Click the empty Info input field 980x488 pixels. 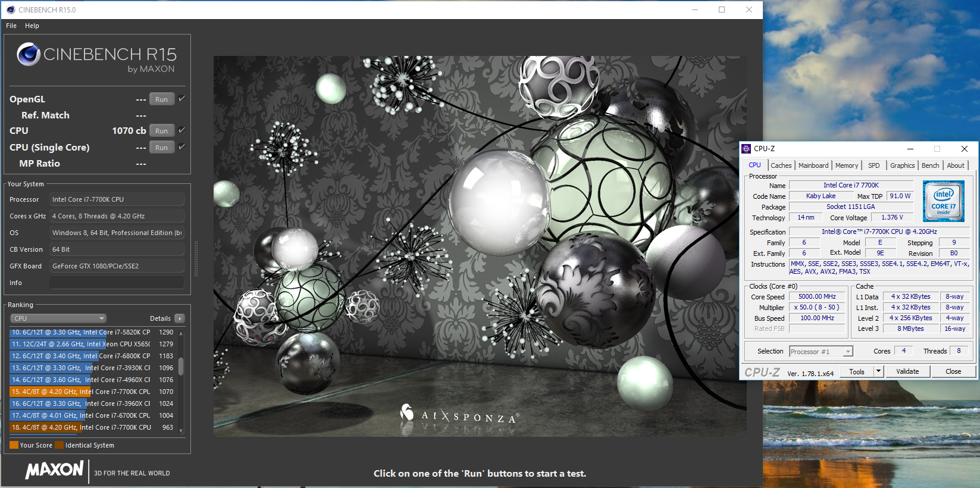(117, 283)
